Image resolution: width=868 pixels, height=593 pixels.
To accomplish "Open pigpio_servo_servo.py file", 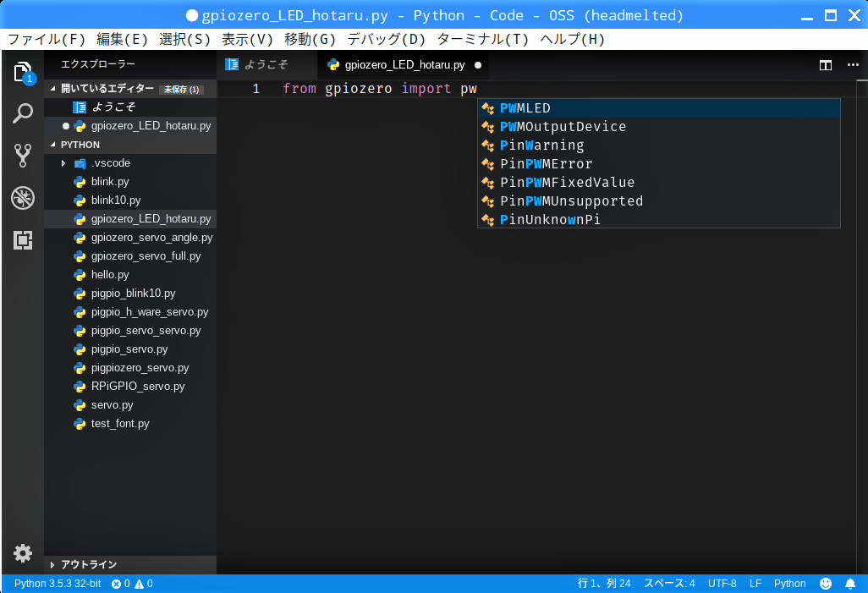I will (x=130, y=331).
